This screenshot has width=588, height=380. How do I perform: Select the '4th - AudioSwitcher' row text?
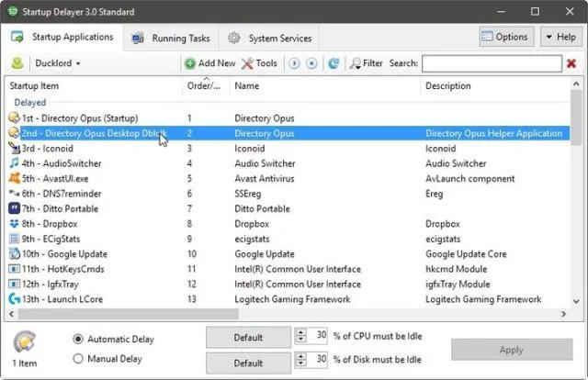[62, 163]
